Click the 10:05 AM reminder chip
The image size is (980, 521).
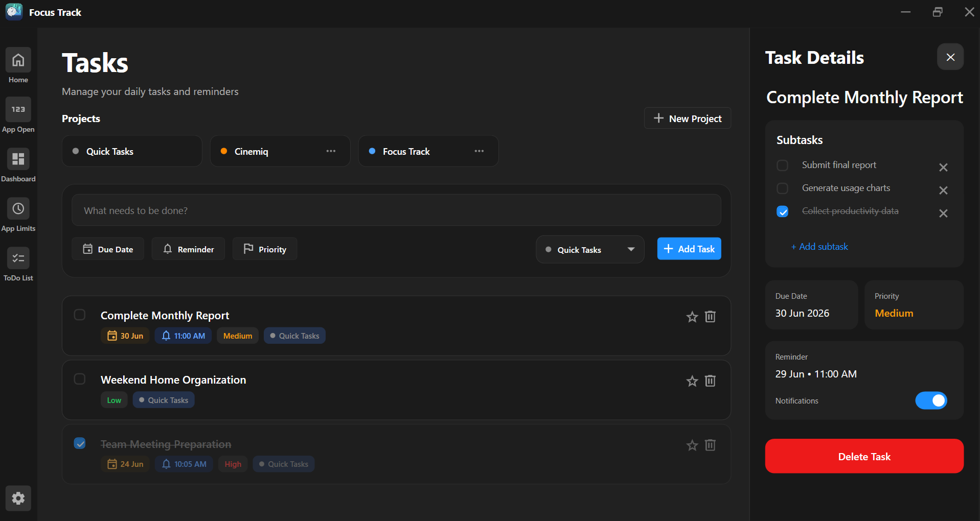tap(184, 464)
